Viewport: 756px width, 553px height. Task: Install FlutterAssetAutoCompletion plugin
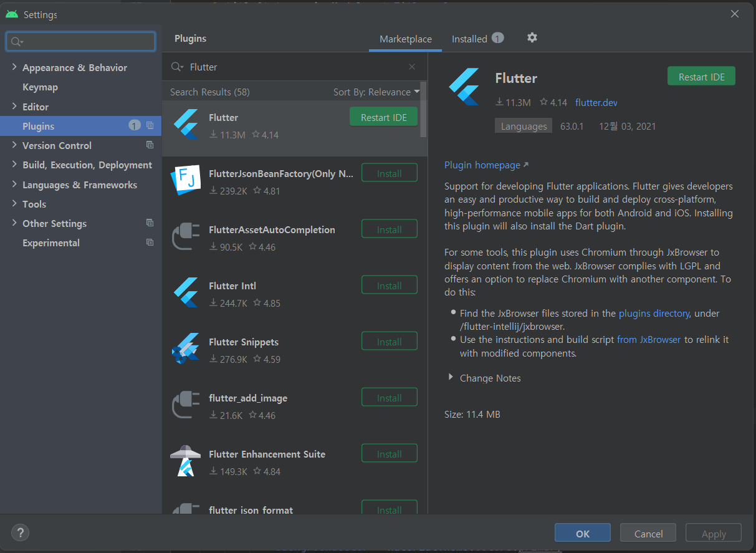point(390,229)
